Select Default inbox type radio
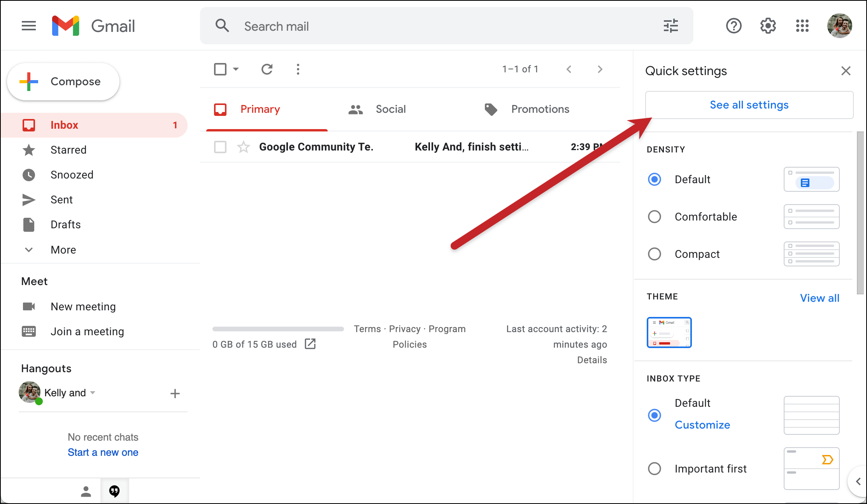 (x=655, y=415)
